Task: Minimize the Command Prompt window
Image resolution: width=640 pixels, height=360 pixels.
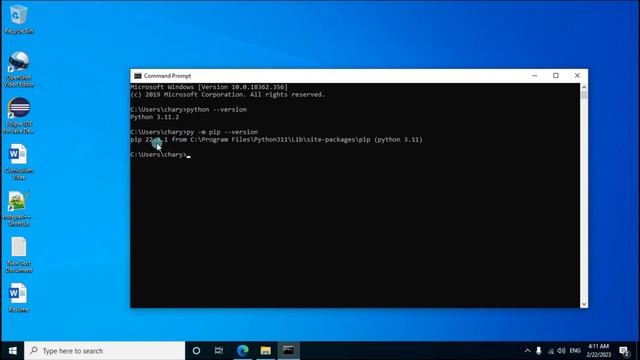Action: point(535,76)
